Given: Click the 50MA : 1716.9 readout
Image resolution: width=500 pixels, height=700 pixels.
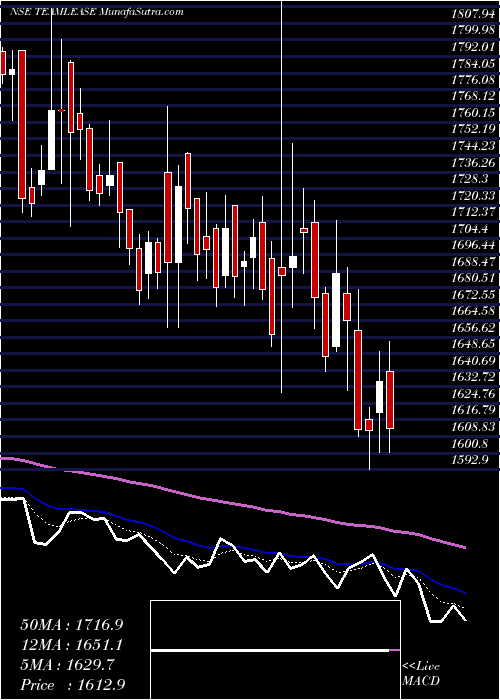Looking at the screenshot, I should tap(71, 625).
